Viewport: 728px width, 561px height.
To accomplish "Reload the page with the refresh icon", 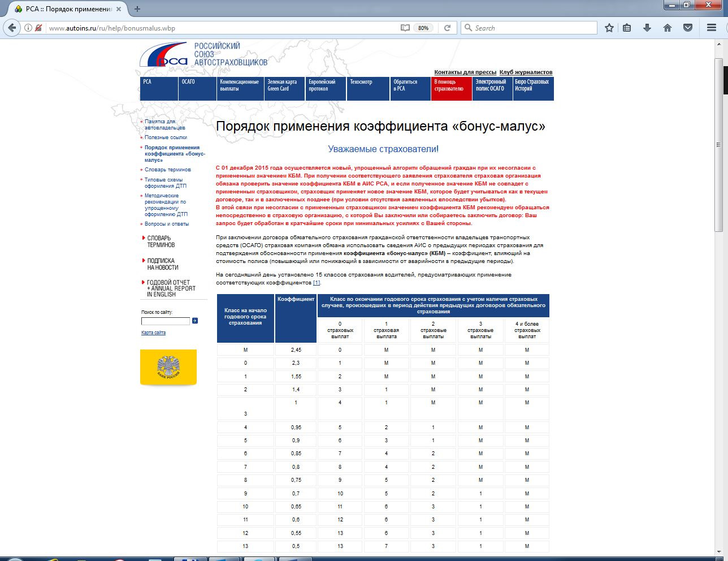I will click(447, 28).
